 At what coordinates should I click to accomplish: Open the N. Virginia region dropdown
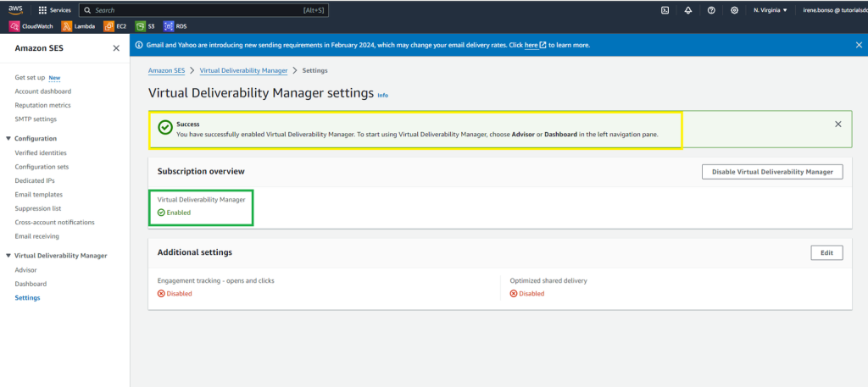coord(770,10)
